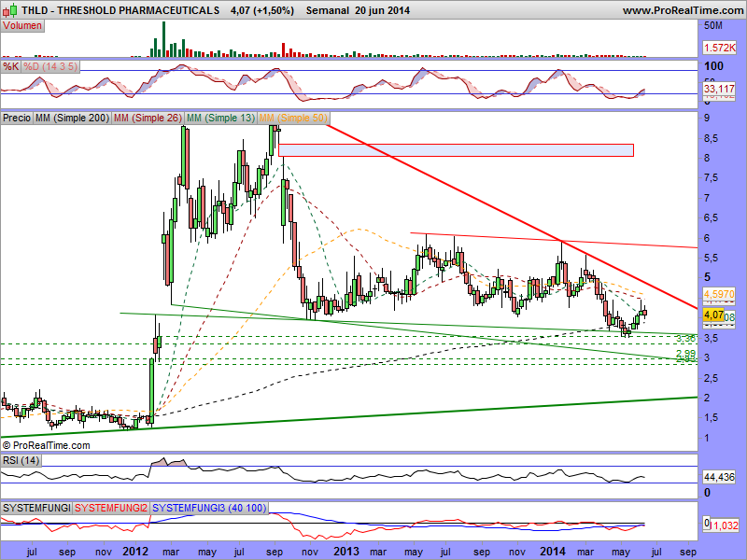Viewport: 747px width, 560px height.
Task: Click the © ProRealTime.com copyright text
Action: click(46, 446)
